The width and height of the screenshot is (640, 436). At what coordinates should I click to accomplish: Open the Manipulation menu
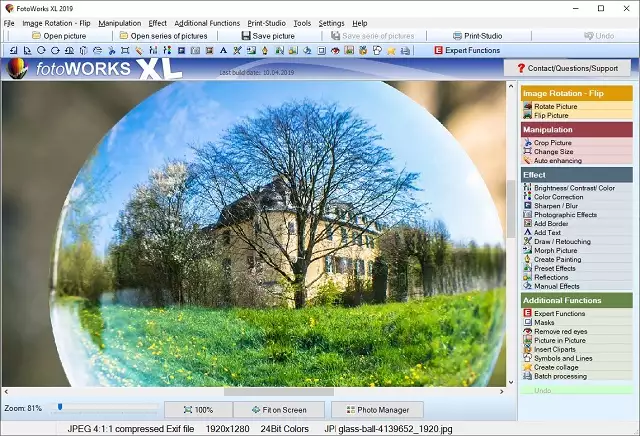120,23
